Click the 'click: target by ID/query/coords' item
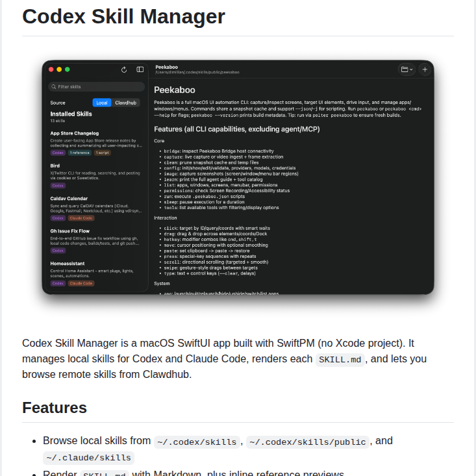 [217, 228]
